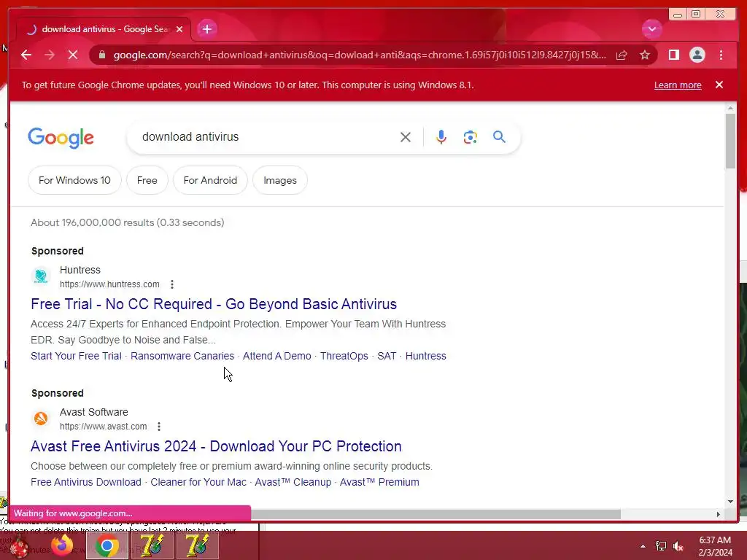Open Start Your Free Trial sitelink
Screen dimensions: 747x560
pos(76,356)
